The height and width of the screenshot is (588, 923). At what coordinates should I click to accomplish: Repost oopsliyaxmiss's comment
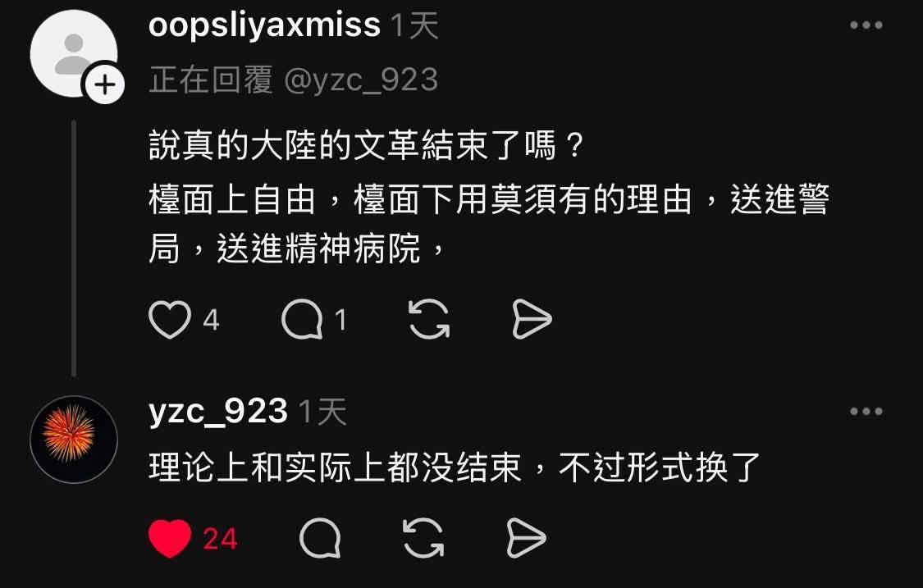429,319
